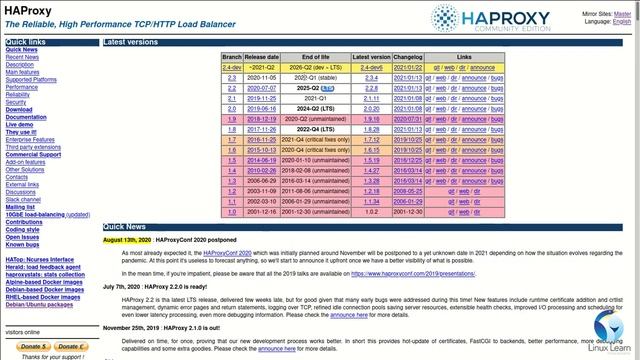This screenshot has height=360, width=640.
Task: Open latest version 2.3.4 link
Action: click(x=371, y=78)
